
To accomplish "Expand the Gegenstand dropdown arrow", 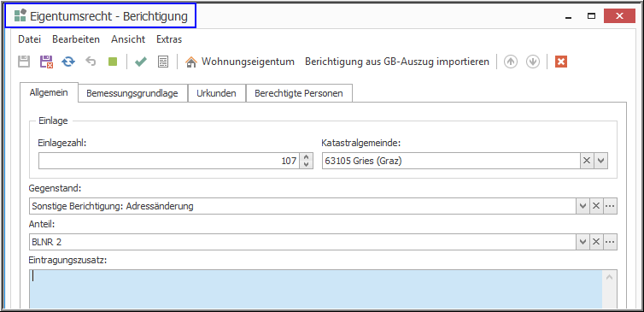I will tap(582, 206).
